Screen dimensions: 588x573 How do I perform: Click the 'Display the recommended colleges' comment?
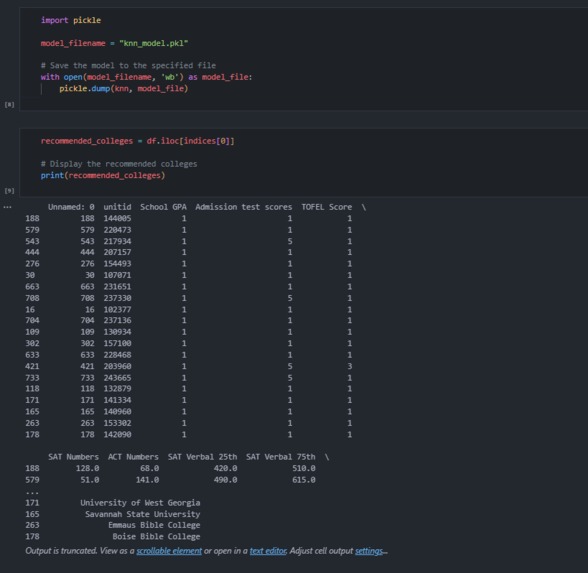pos(119,164)
